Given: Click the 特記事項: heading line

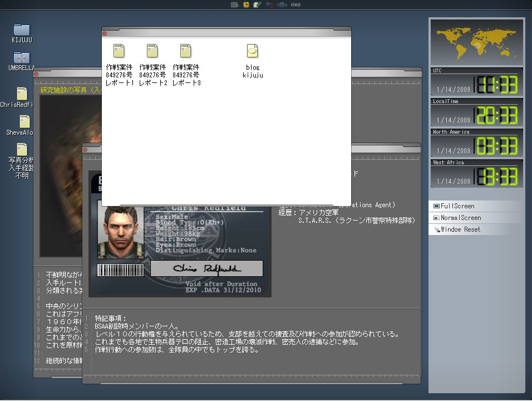Looking at the screenshot, I should [111, 319].
